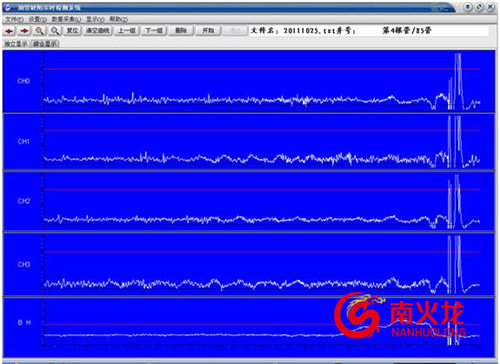Click the red left arrow toolbar icon
500x364 pixels.
[9, 31]
